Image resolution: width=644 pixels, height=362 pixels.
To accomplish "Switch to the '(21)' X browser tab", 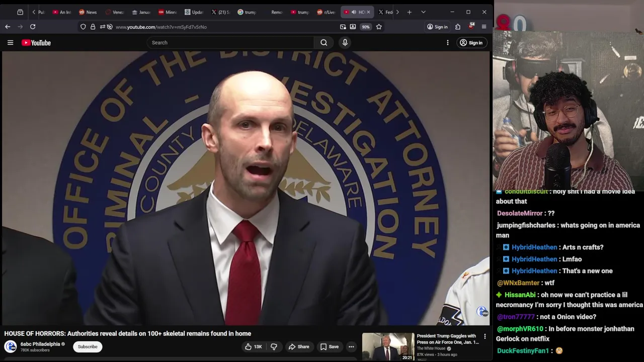I will click(221, 12).
